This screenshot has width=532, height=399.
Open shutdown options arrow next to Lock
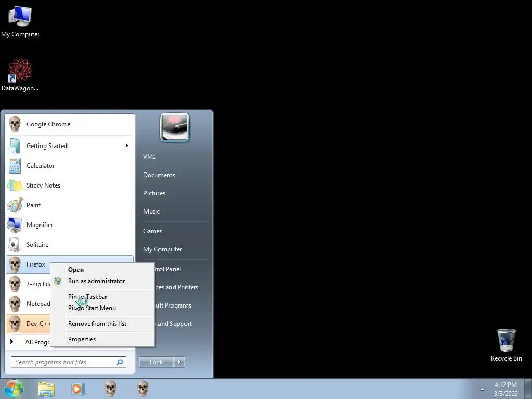pyautogui.click(x=179, y=362)
